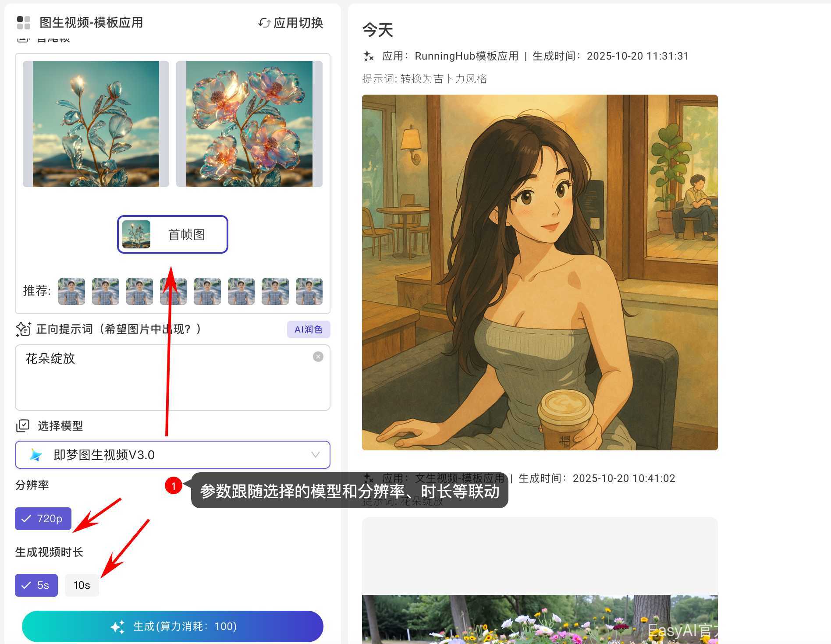Open the generated Ghibli-style girl image
Viewport: 831px width, 644px height.
(540, 272)
